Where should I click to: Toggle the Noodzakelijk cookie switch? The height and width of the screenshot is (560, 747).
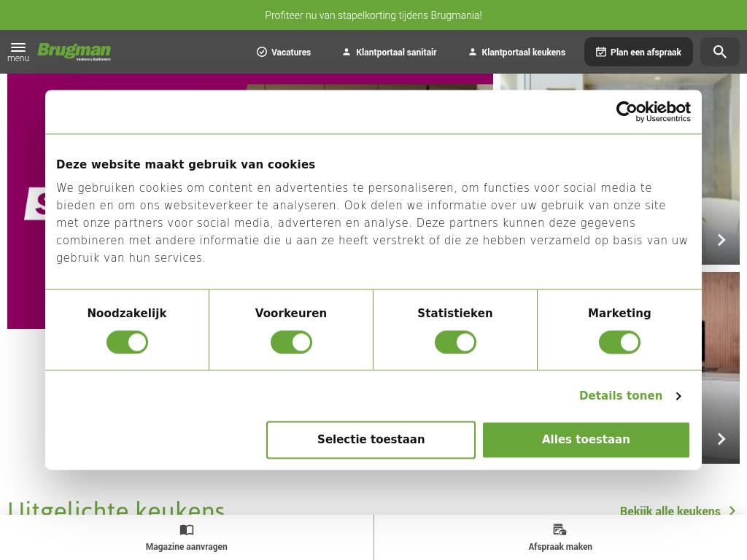(127, 342)
